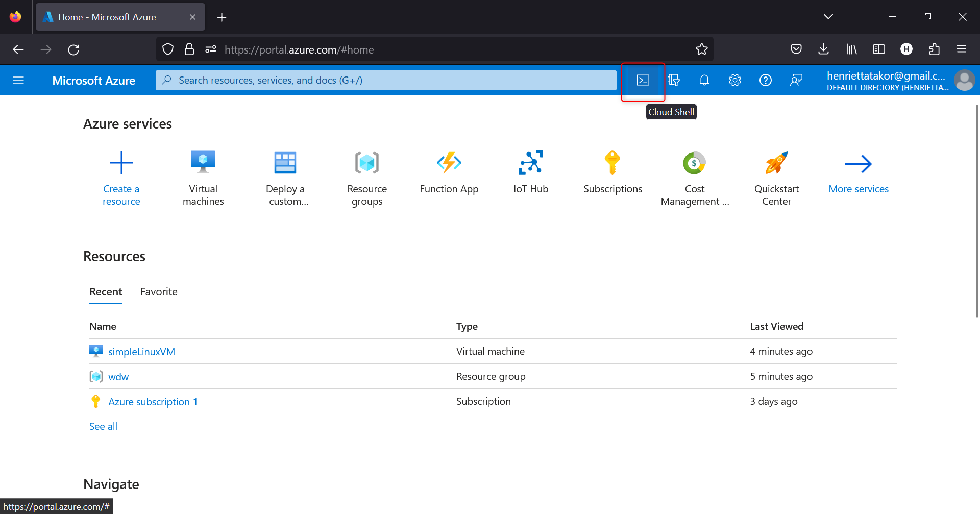Switch to the Favorite resources tab
Image resolution: width=980 pixels, height=514 pixels.
point(159,292)
